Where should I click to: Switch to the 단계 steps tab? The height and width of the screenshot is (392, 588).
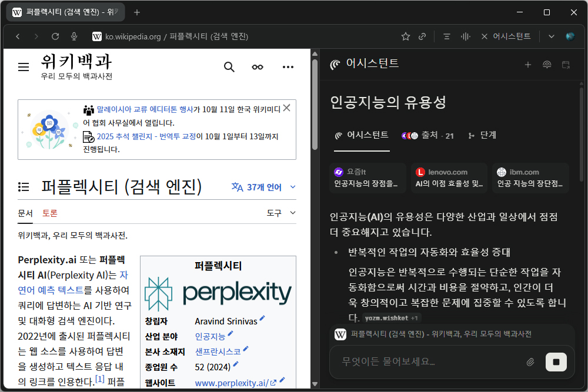(x=482, y=135)
